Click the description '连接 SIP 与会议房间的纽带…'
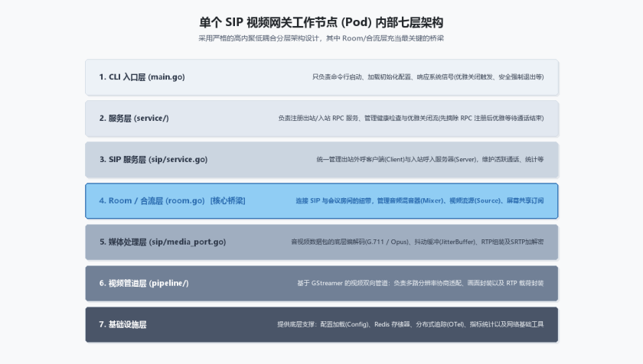The width and height of the screenshot is (643, 364). pos(419,201)
